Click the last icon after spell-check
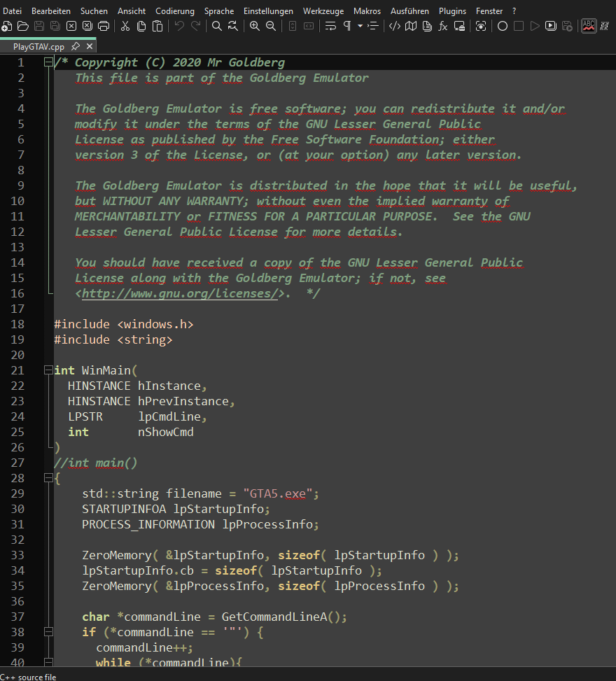 point(604,27)
